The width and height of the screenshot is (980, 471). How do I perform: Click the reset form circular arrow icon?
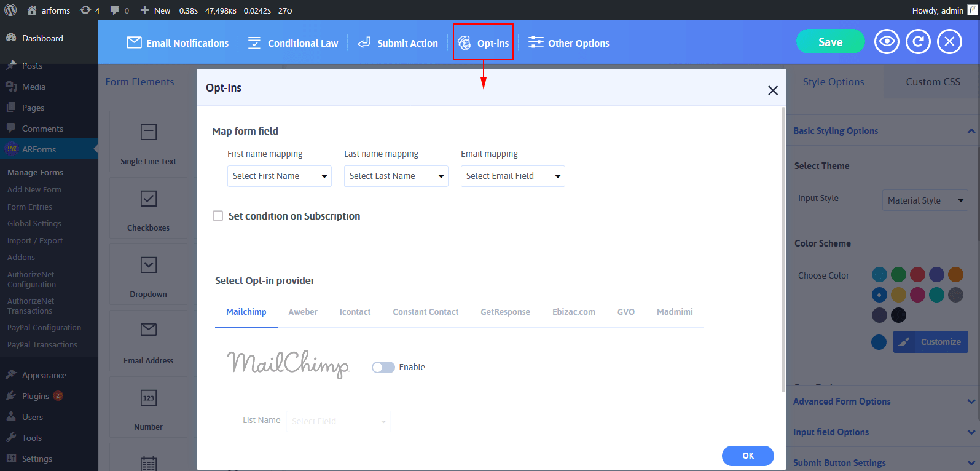(x=918, y=42)
